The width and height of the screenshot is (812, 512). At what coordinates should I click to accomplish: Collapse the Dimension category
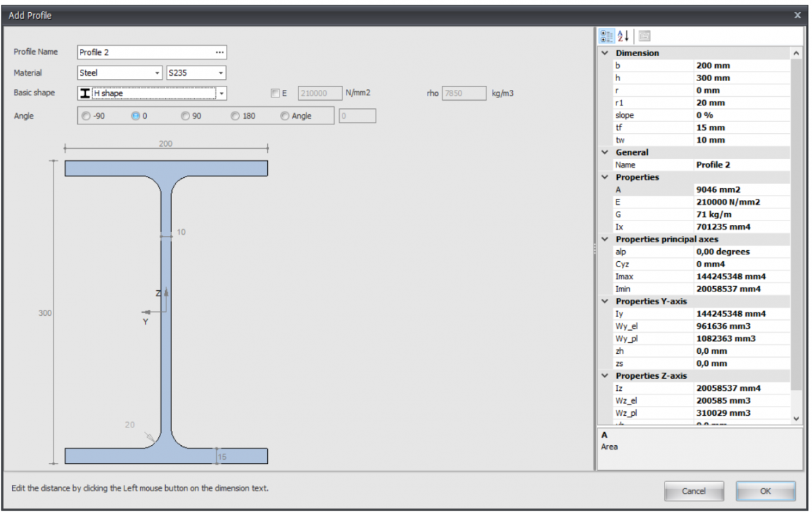click(x=605, y=53)
